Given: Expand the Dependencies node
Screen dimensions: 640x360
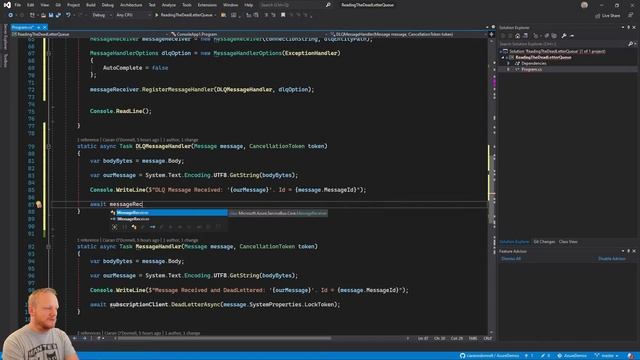Looking at the screenshot, I should [509, 64].
